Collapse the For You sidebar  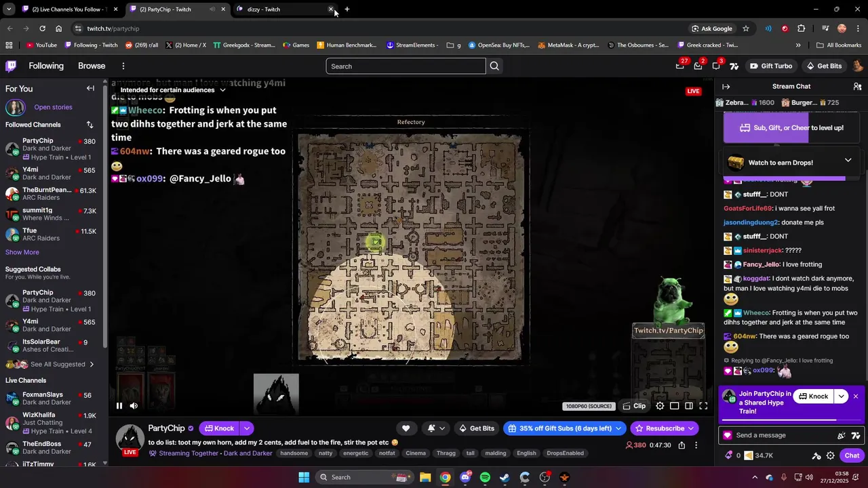[90, 88]
